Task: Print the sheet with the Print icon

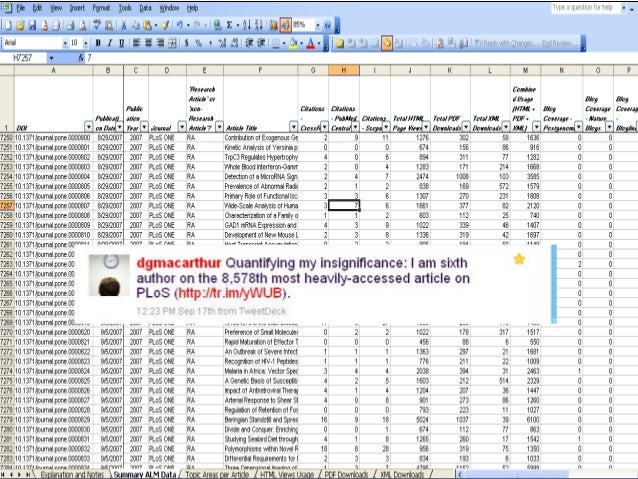Action: pyautogui.click(x=70, y=26)
